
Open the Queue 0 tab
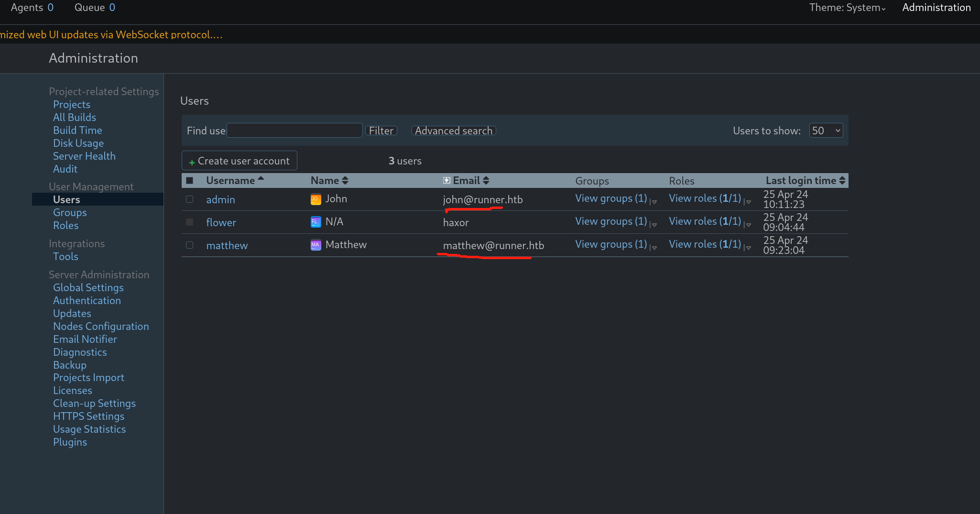point(95,8)
